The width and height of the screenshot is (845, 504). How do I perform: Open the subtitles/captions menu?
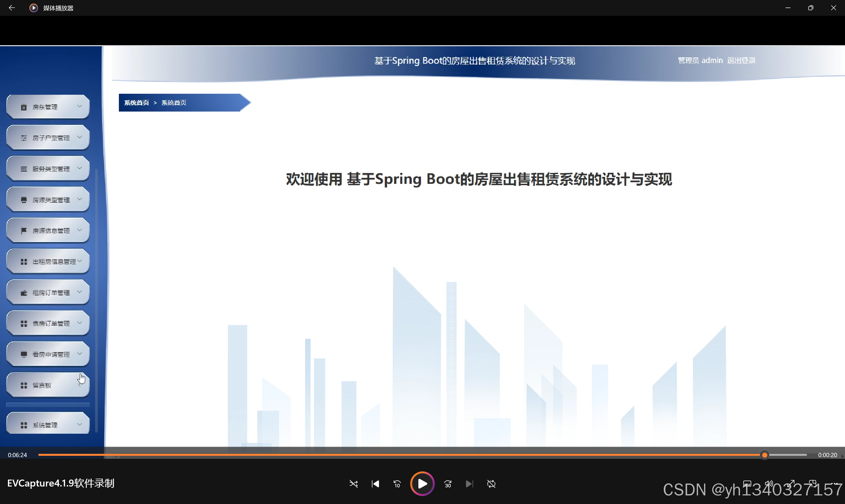coord(747,484)
